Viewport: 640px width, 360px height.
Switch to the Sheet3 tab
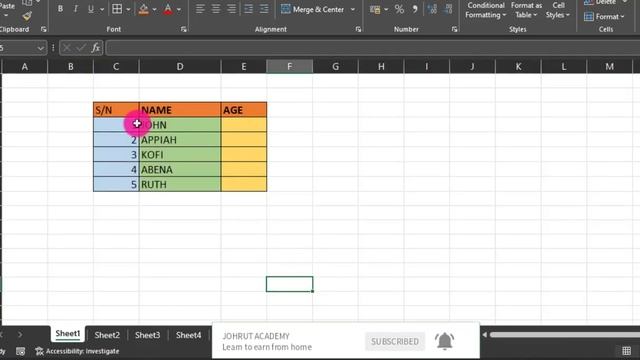147,335
